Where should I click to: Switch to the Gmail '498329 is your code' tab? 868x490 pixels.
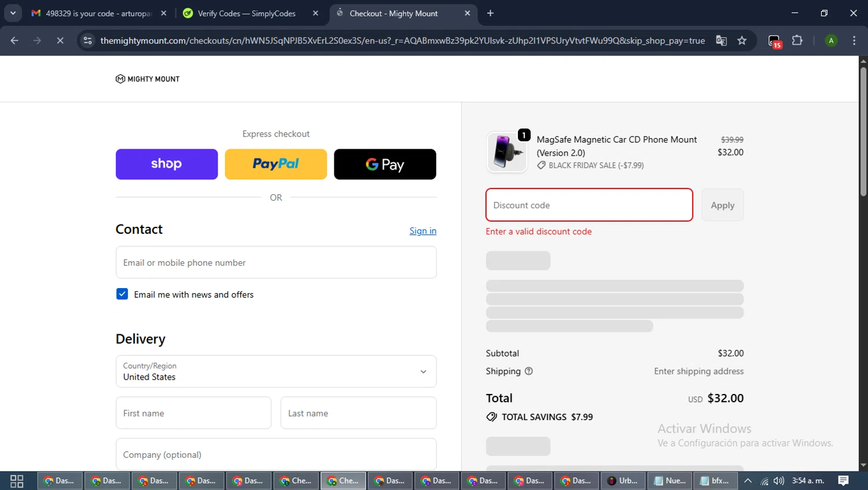pos(98,13)
